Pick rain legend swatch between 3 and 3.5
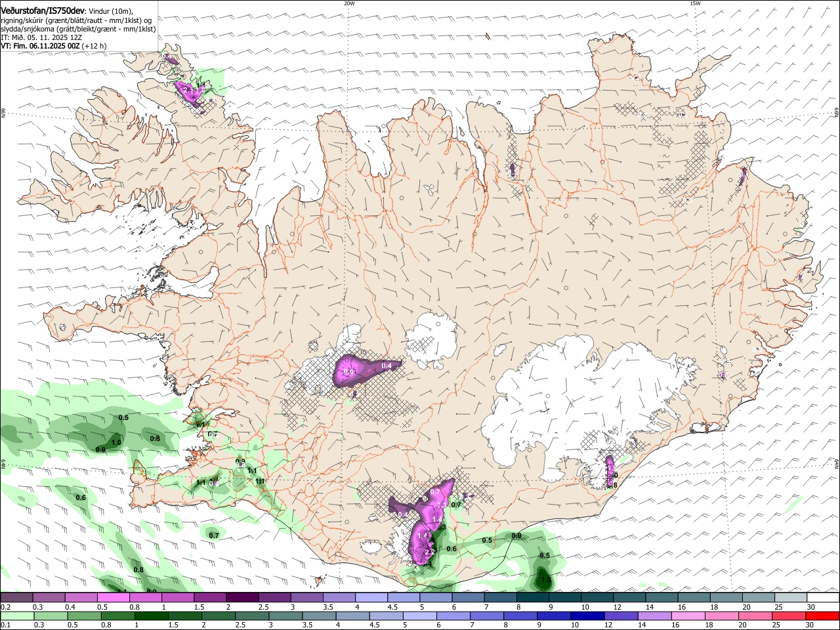 [x=285, y=616]
